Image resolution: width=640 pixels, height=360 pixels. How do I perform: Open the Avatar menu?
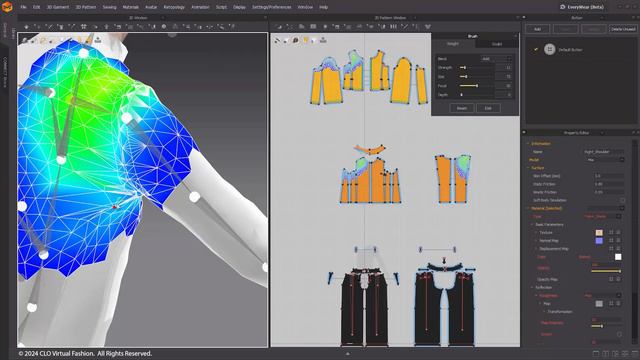pyautogui.click(x=151, y=7)
